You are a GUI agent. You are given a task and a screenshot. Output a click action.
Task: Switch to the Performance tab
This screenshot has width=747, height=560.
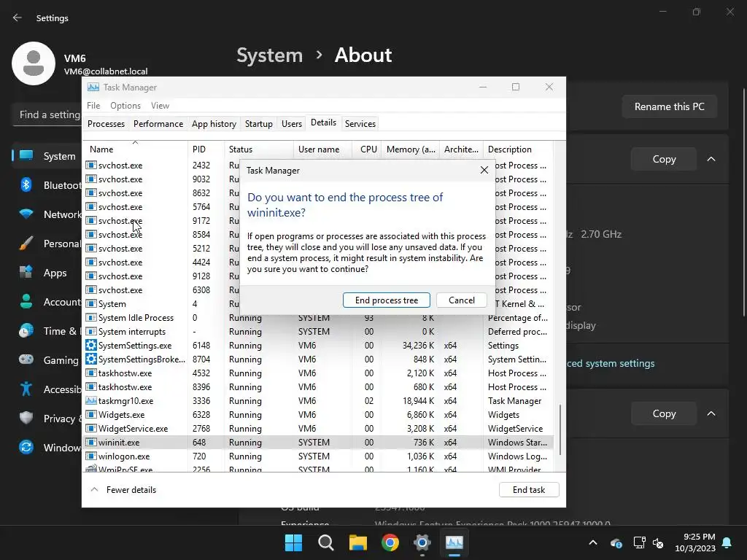[158, 124]
